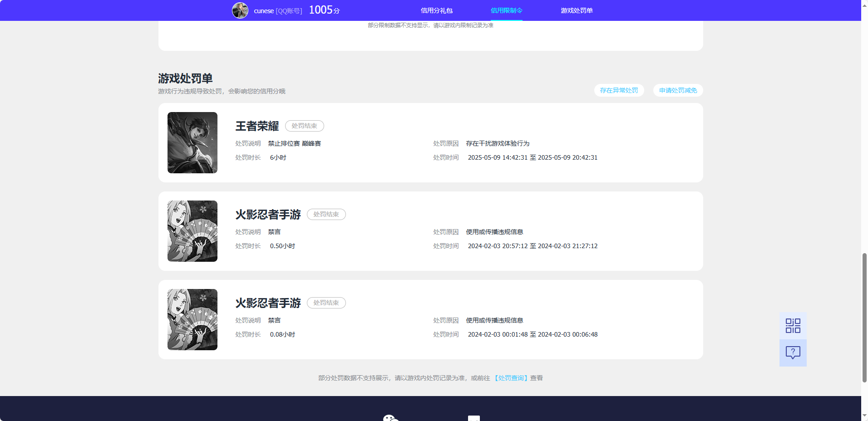This screenshot has height=421, width=868.
Task: Switch to the 信用分礼包 tab
Action: coord(437,10)
